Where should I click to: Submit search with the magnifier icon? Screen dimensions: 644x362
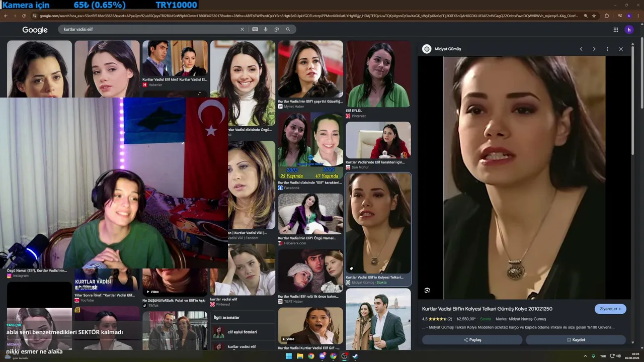(288, 29)
